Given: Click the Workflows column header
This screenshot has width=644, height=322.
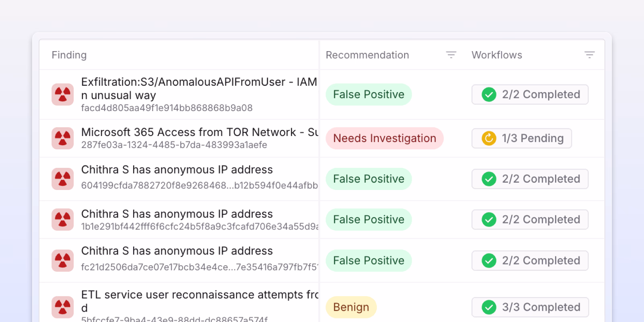Looking at the screenshot, I should [x=496, y=55].
